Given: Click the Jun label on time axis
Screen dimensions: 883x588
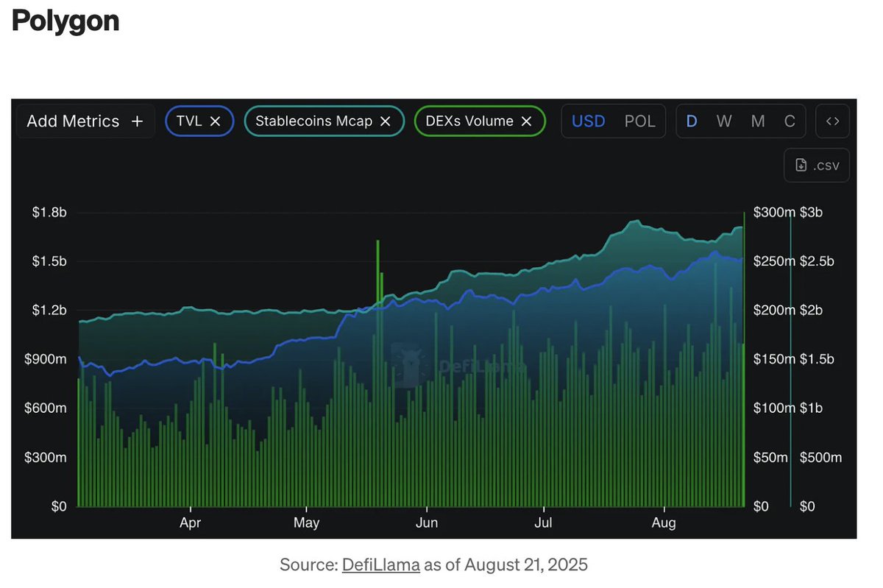Looking at the screenshot, I should click(426, 523).
